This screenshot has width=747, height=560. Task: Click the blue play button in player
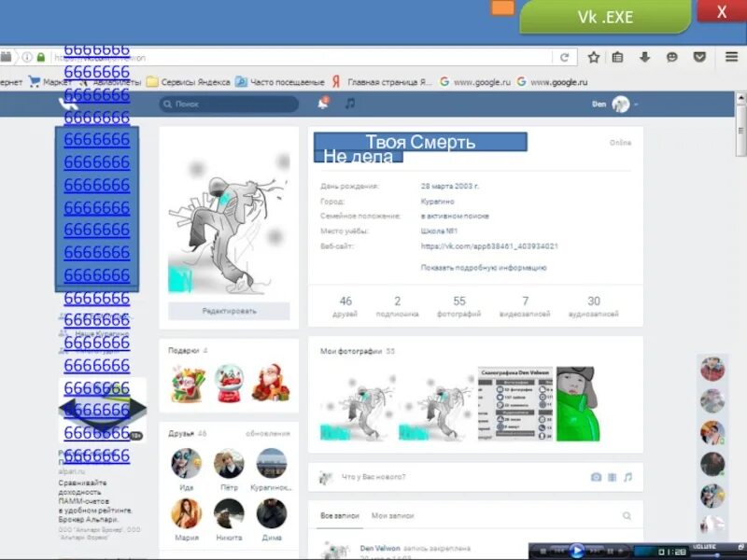(577, 551)
